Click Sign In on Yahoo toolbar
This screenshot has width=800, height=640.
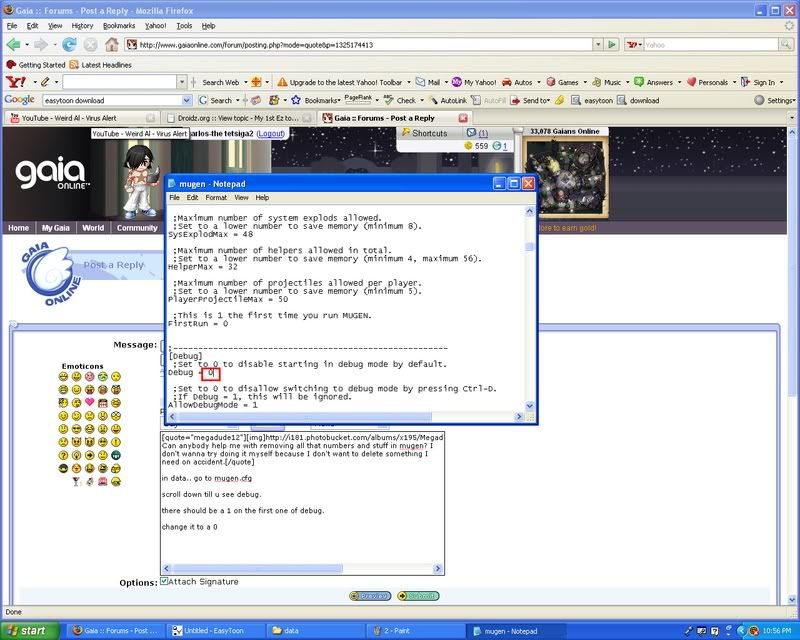[x=758, y=82]
